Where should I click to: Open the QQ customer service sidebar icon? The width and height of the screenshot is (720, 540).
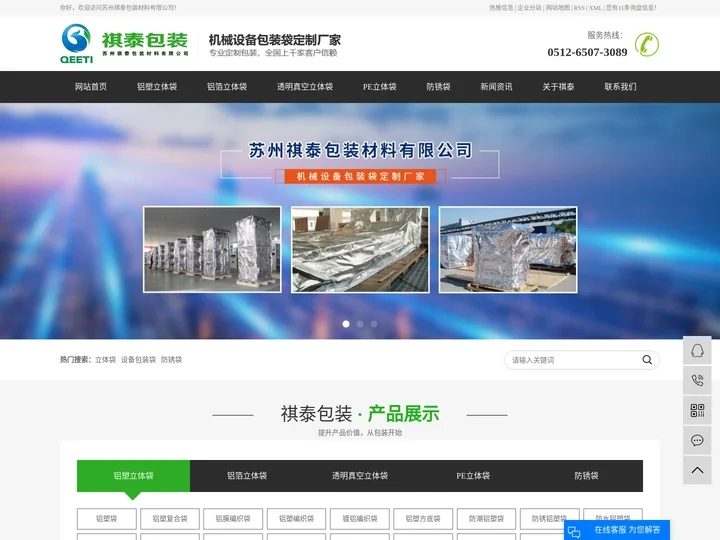click(x=697, y=351)
